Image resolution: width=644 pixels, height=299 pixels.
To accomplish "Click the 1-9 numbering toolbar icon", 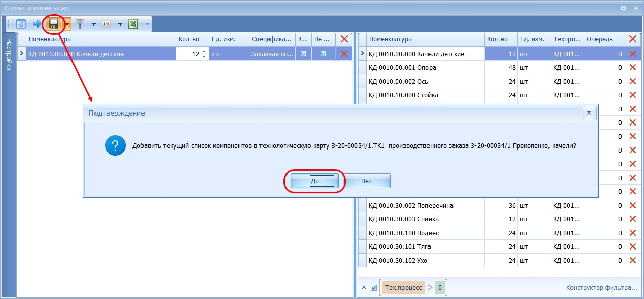I will pyautogui.click(x=107, y=24).
